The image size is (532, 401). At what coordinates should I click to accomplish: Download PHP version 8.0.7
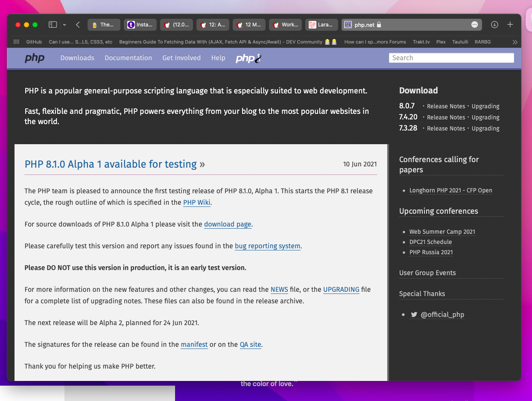407,106
